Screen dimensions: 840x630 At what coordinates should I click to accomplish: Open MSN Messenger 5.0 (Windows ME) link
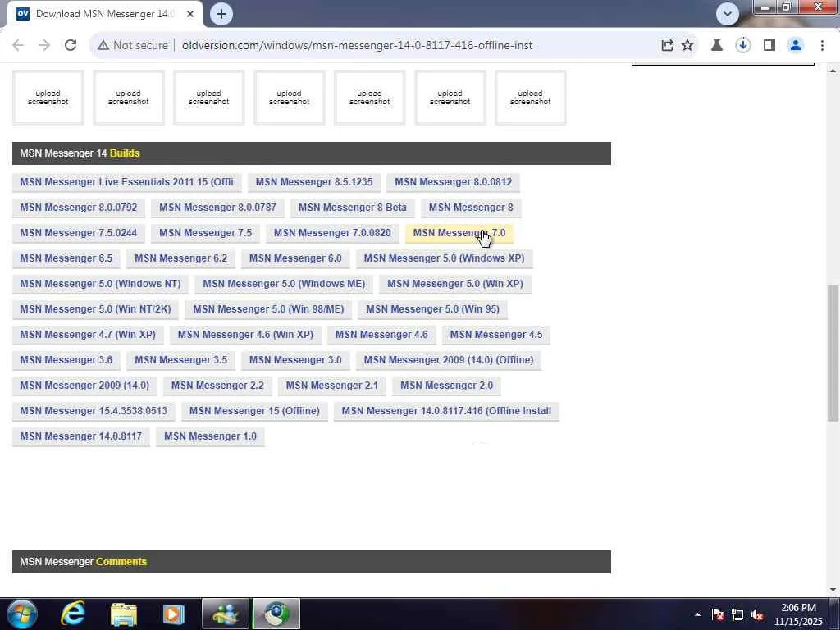click(x=284, y=284)
